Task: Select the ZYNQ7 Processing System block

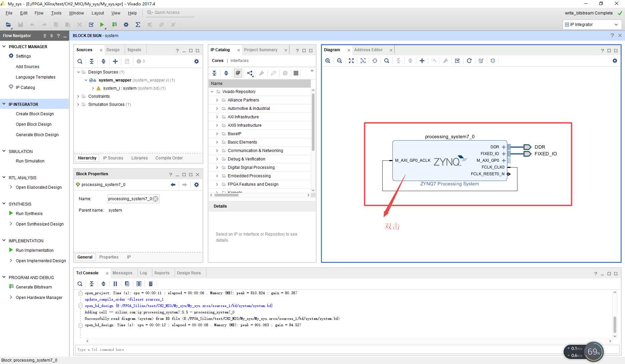Action: pos(450,161)
